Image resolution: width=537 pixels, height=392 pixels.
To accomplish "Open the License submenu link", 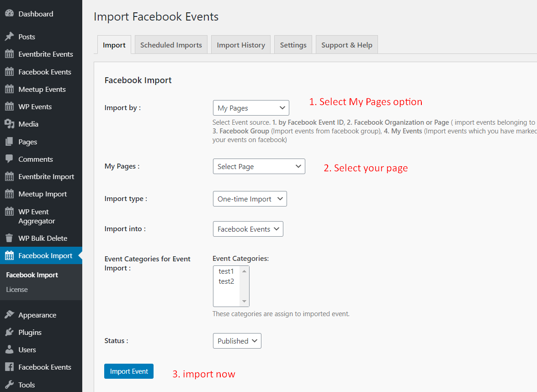I will pyautogui.click(x=17, y=290).
